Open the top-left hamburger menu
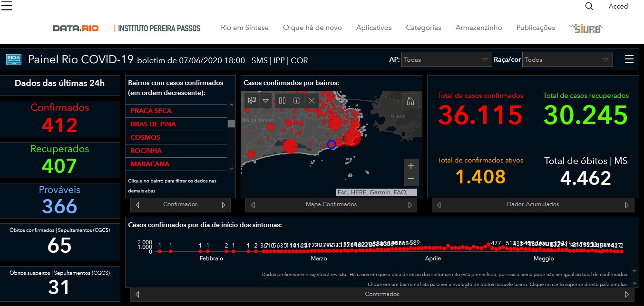This screenshot has width=644, height=306. click(x=7, y=6)
